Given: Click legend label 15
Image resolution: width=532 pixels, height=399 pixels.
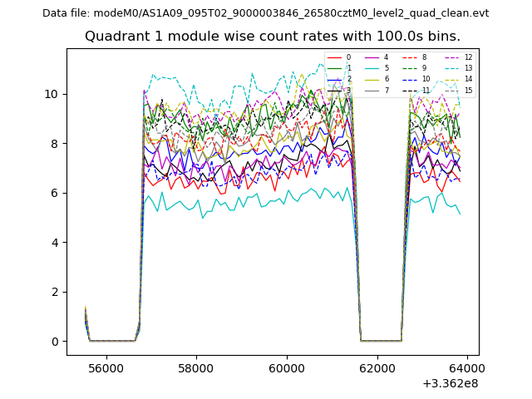Looking at the screenshot, I should point(468,91).
